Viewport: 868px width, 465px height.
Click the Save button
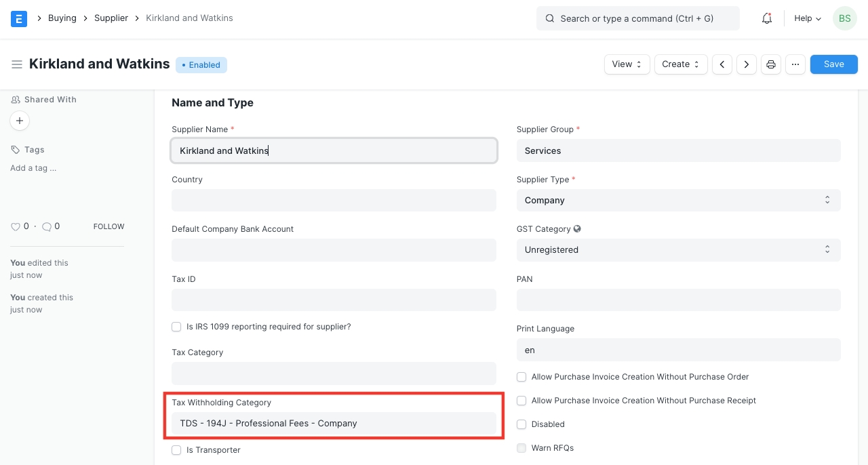833,64
